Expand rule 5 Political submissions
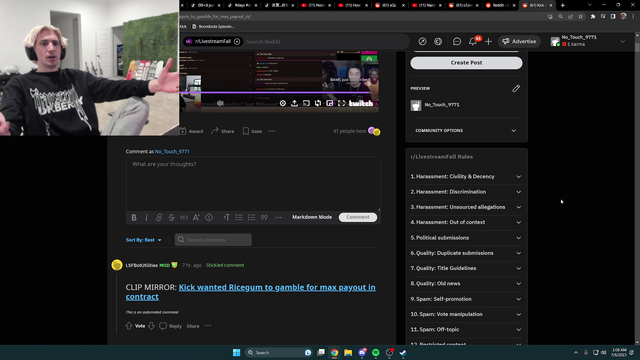The image size is (640, 360). click(x=466, y=238)
